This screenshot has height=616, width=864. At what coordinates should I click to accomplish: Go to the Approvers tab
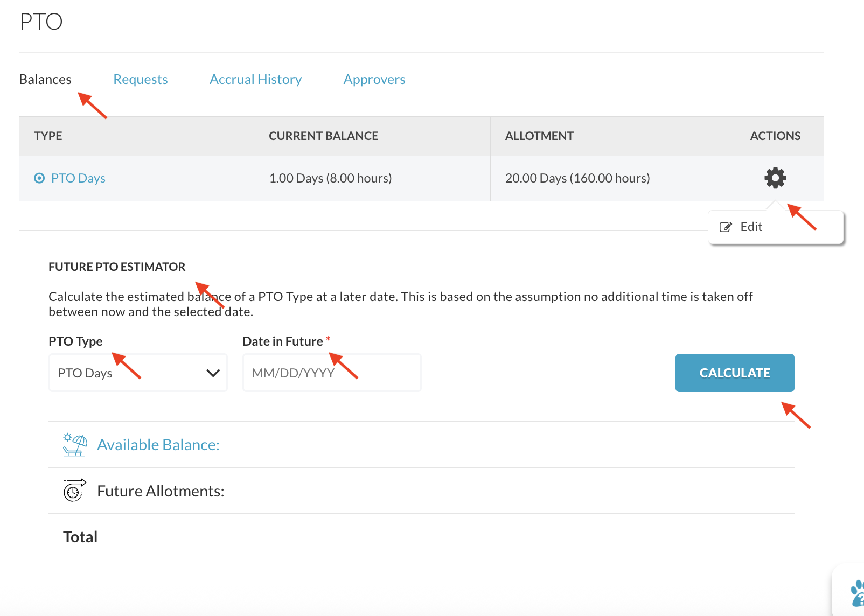click(x=374, y=79)
